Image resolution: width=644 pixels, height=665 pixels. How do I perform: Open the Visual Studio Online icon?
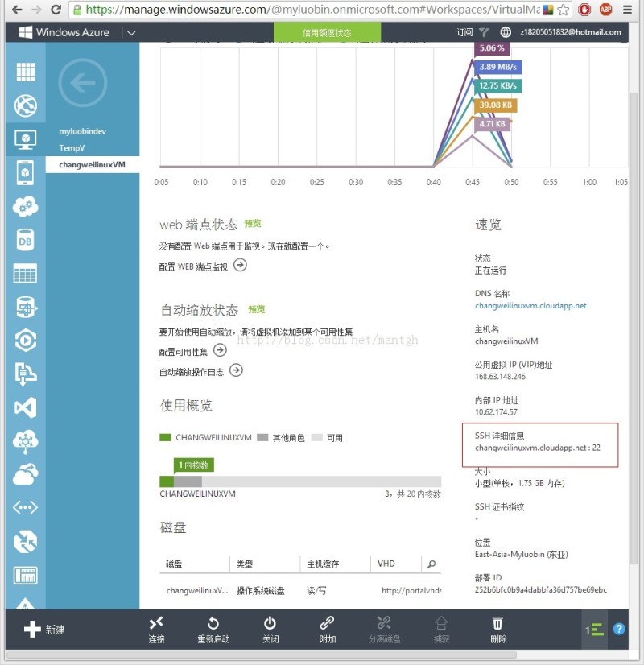click(x=26, y=407)
